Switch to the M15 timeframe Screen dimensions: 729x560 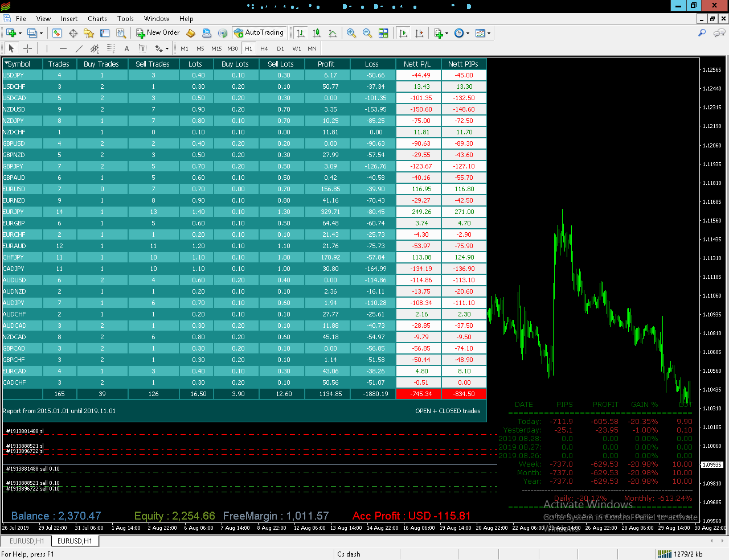(216, 48)
